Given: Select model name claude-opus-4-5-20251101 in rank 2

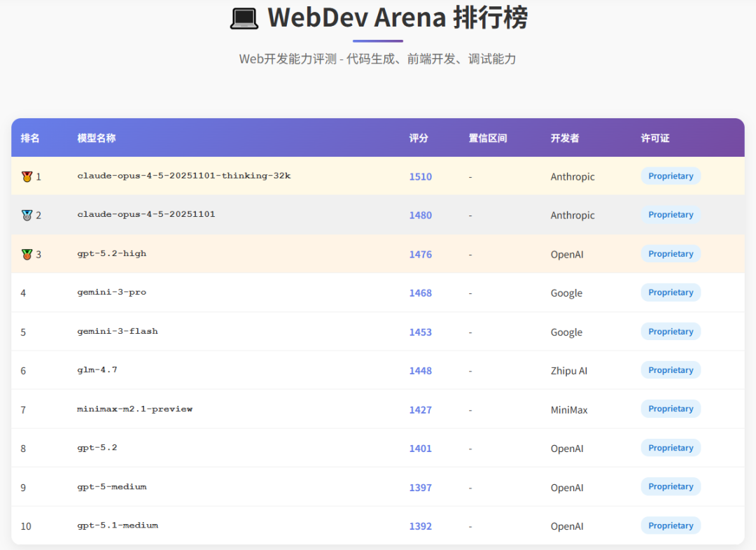Looking at the screenshot, I should [146, 215].
